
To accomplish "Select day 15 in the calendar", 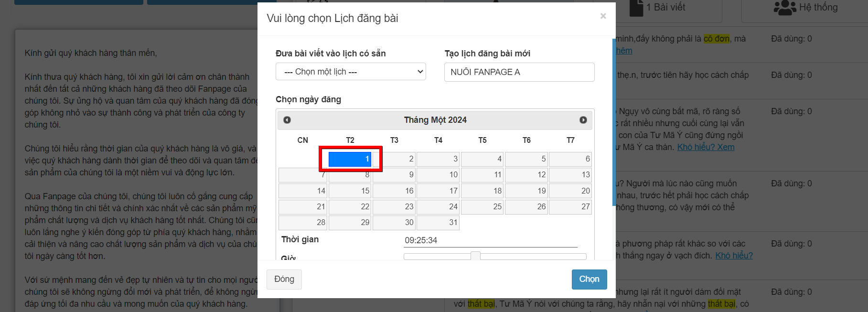I will 350,191.
